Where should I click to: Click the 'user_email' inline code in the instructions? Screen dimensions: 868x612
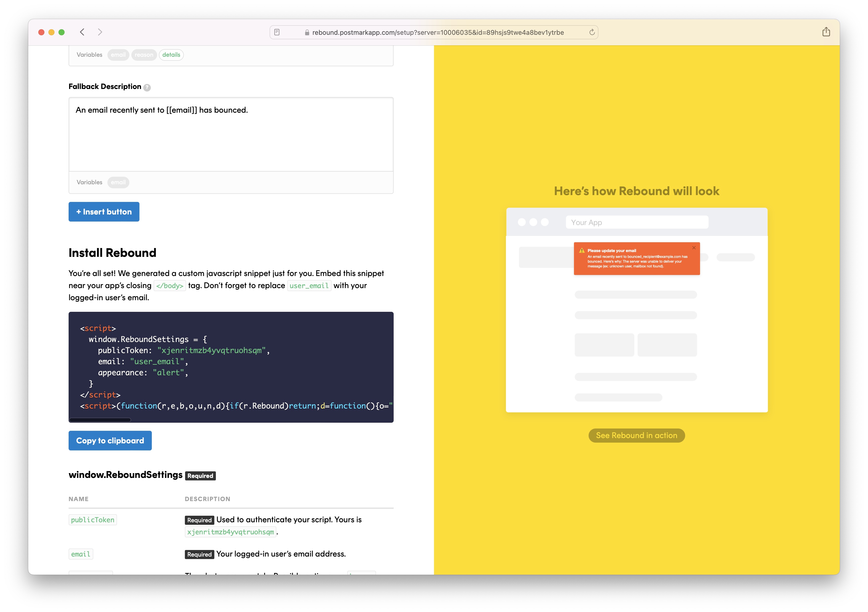(x=309, y=286)
